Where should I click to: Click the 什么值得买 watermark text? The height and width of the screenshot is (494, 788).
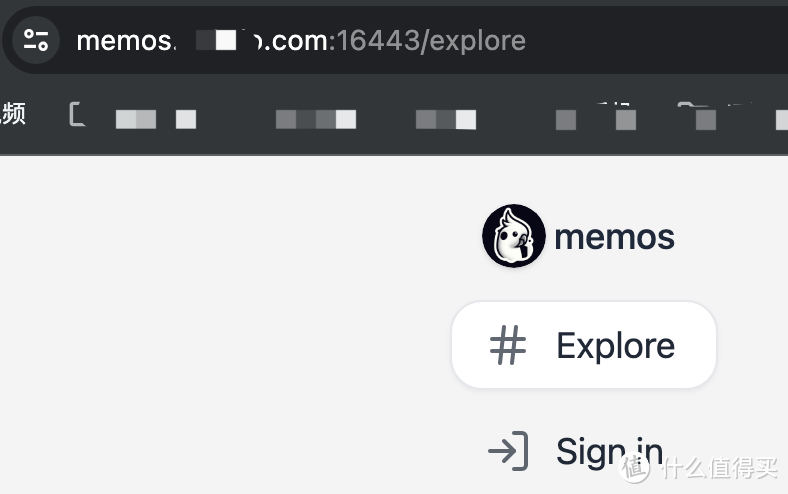pyautogui.click(x=720, y=468)
